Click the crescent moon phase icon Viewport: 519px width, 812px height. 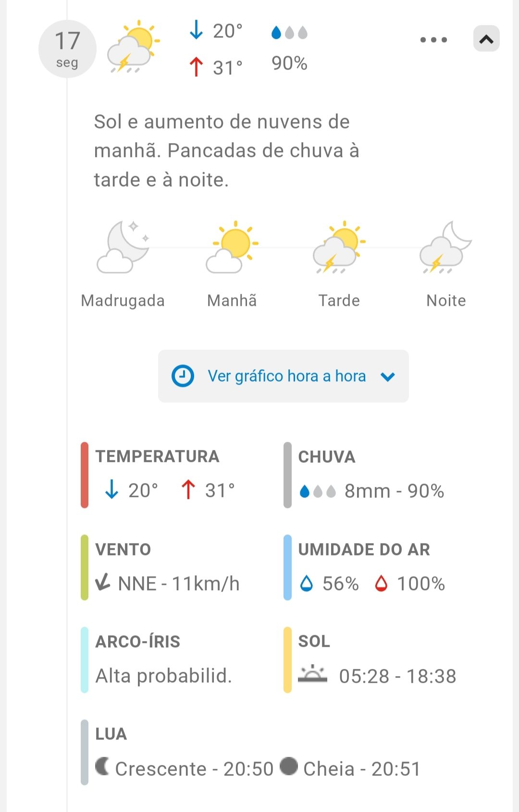coord(102,766)
